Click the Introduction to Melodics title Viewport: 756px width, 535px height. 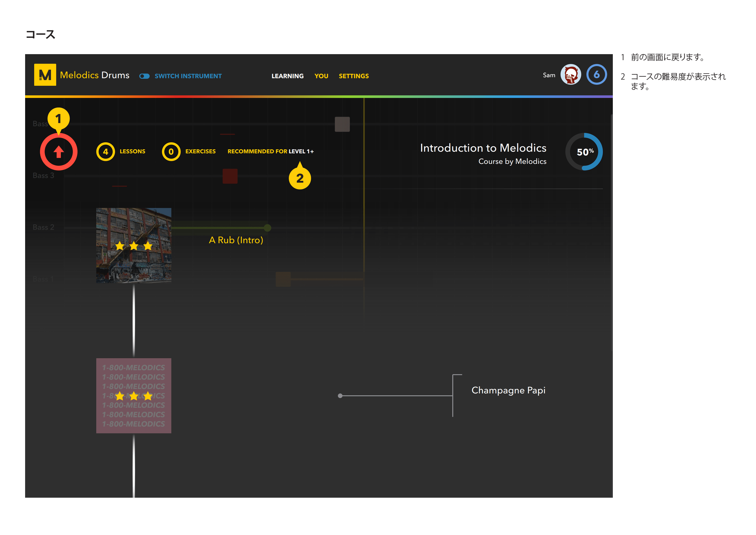pyautogui.click(x=483, y=148)
